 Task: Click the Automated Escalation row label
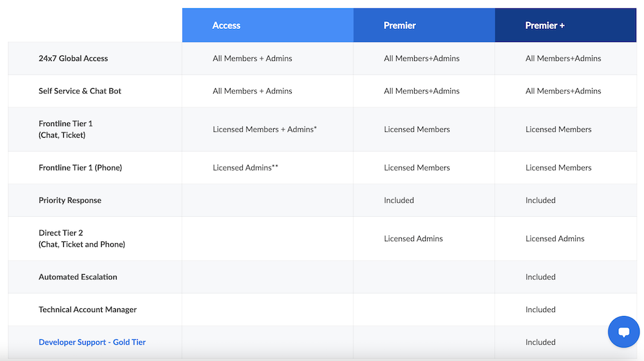point(78,277)
